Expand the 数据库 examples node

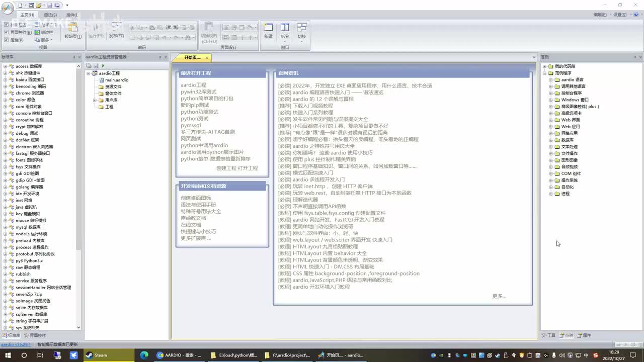[551, 140]
